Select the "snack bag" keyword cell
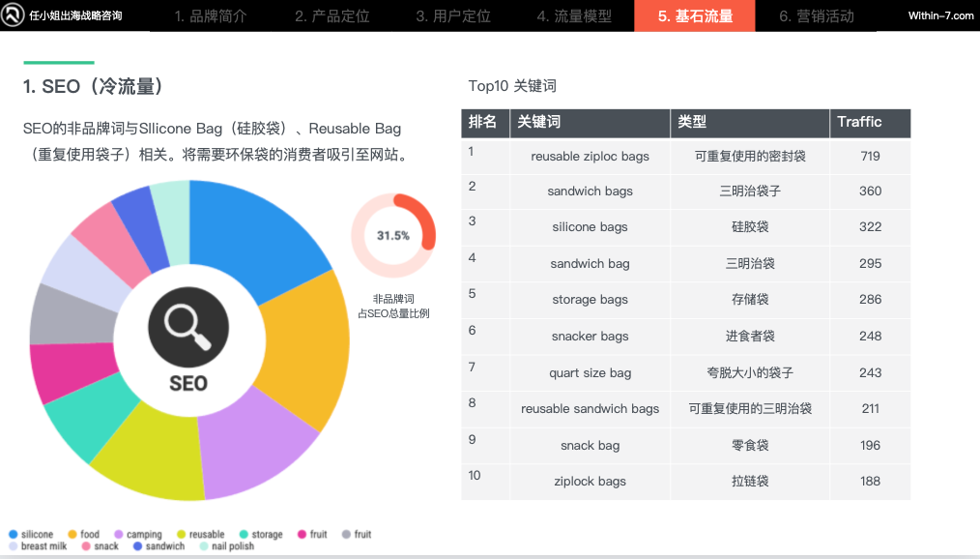Image resolution: width=980 pixels, height=559 pixels. [x=590, y=446]
